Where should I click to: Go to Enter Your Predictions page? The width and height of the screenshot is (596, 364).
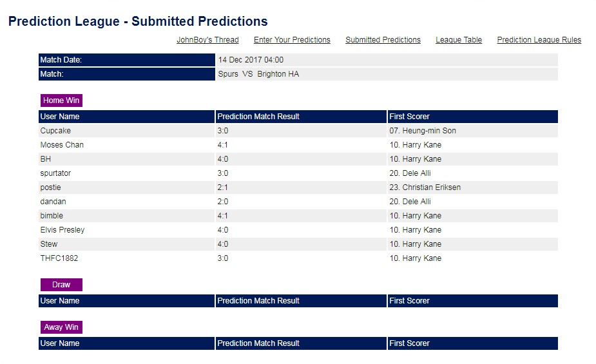coord(292,40)
